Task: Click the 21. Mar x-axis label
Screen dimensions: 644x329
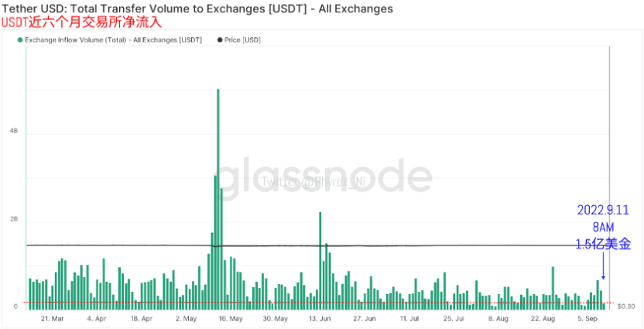Action: click(52, 318)
